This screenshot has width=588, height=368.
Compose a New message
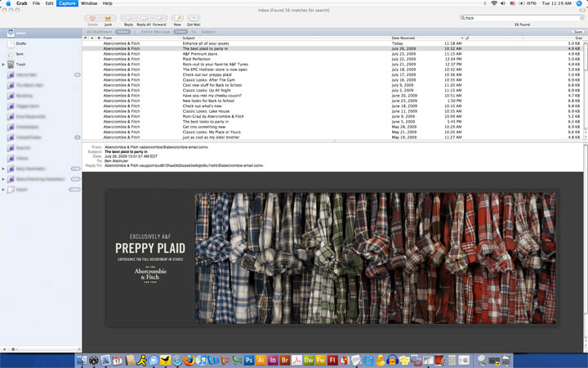[178, 18]
